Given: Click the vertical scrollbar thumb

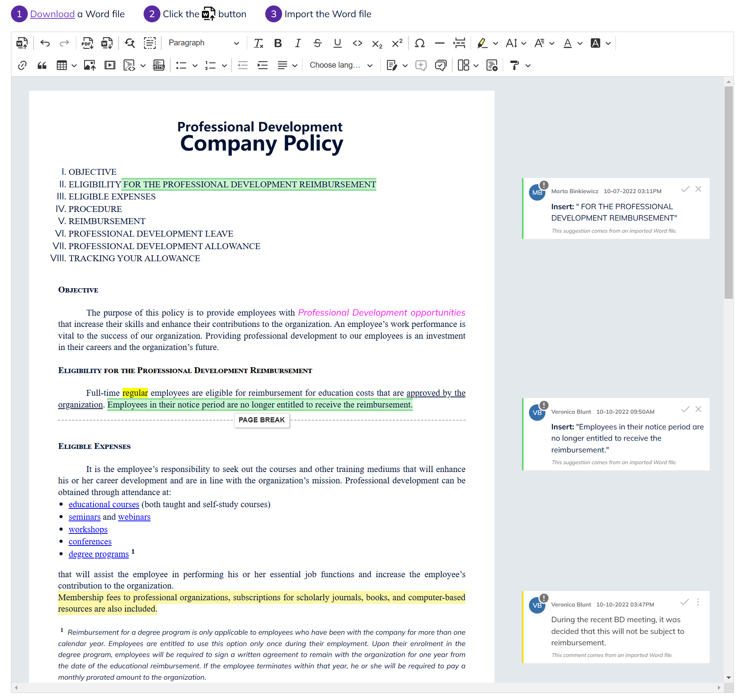Looking at the screenshot, I should click(x=729, y=192).
